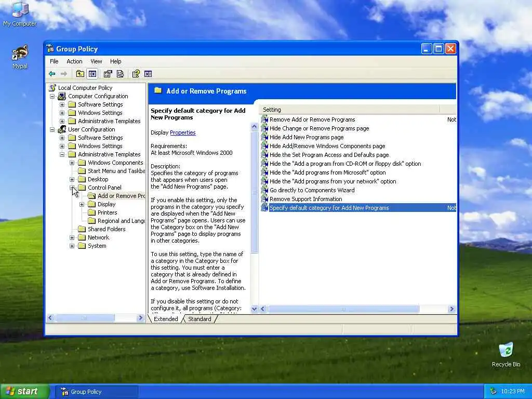Click the right arrow of the tree scrollbar
Image resolution: width=532 pixels, height=399 pixels.
pos(140,318)
